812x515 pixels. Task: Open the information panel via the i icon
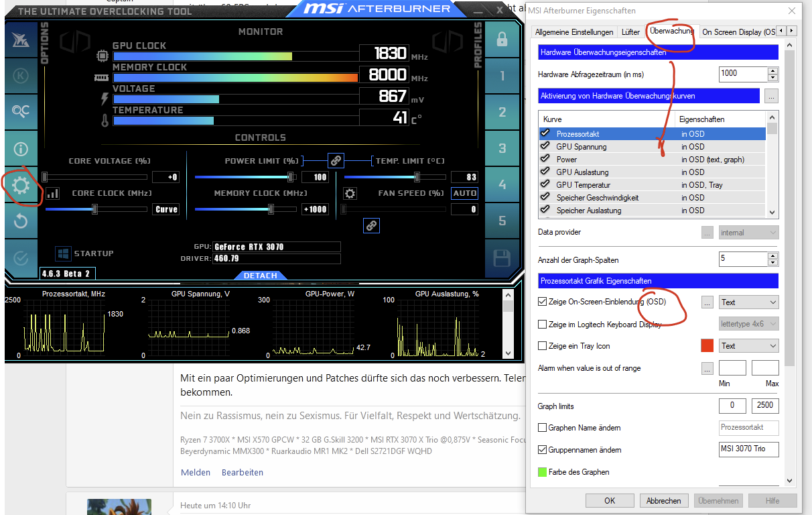pos(21,148)
